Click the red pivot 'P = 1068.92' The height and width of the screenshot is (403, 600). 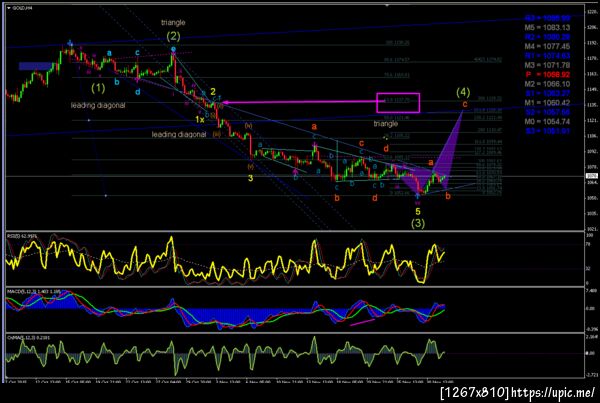coord(547,74)
